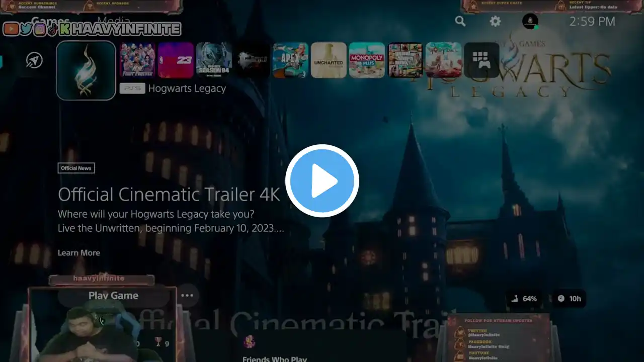Choose the NBA 2K23 game tile

click(176, 60)
